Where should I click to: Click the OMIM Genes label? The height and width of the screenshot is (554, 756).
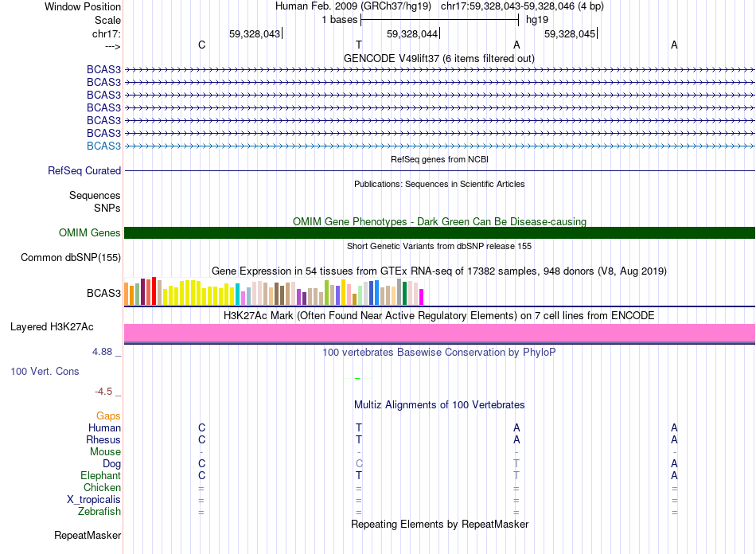tap(90, 233)
